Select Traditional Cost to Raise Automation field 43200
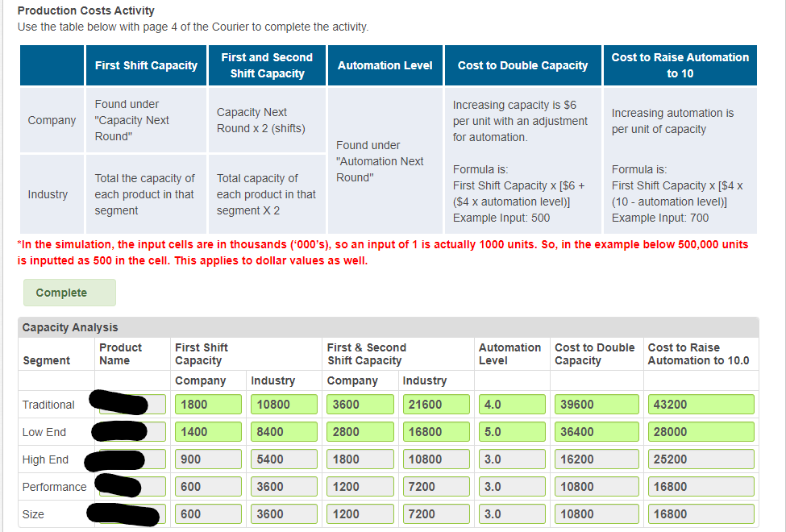 coord(700,404)
